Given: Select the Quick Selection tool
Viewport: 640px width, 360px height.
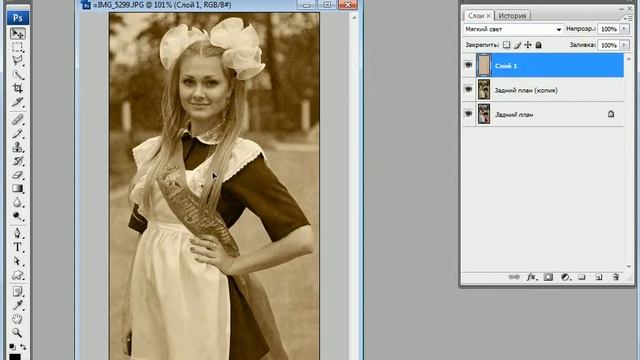Looking at the screenshot, I should (17, 75).
